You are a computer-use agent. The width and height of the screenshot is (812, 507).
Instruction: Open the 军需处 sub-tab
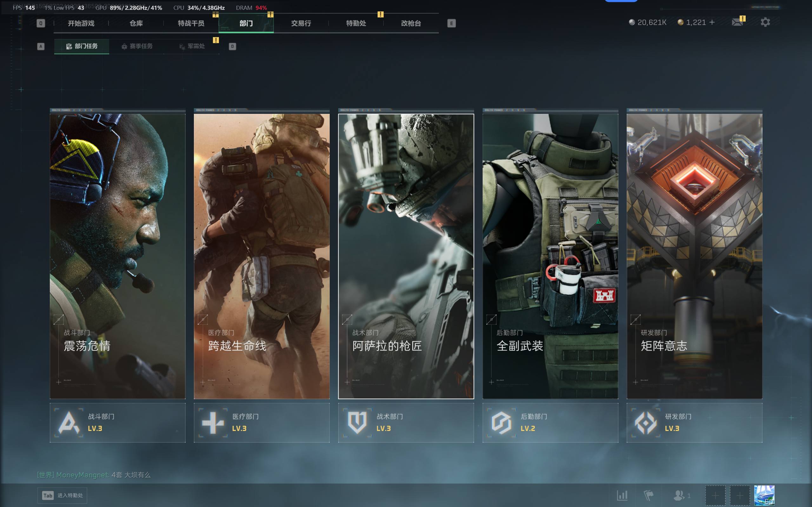click(192, 46)
